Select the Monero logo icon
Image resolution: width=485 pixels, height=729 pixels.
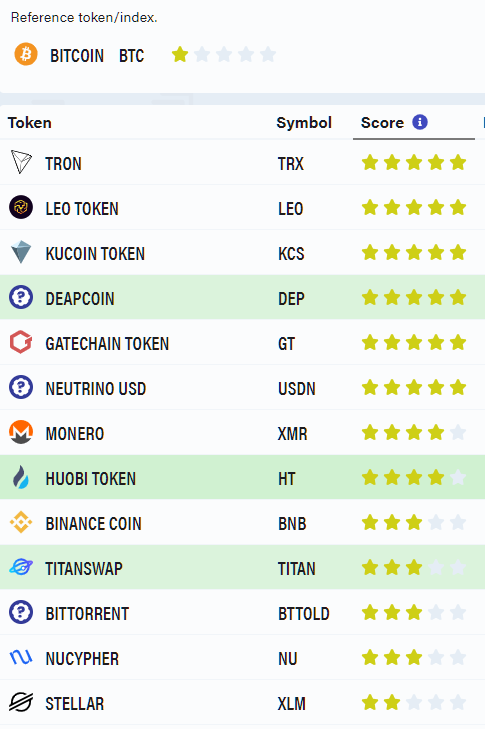pos(21,432)
